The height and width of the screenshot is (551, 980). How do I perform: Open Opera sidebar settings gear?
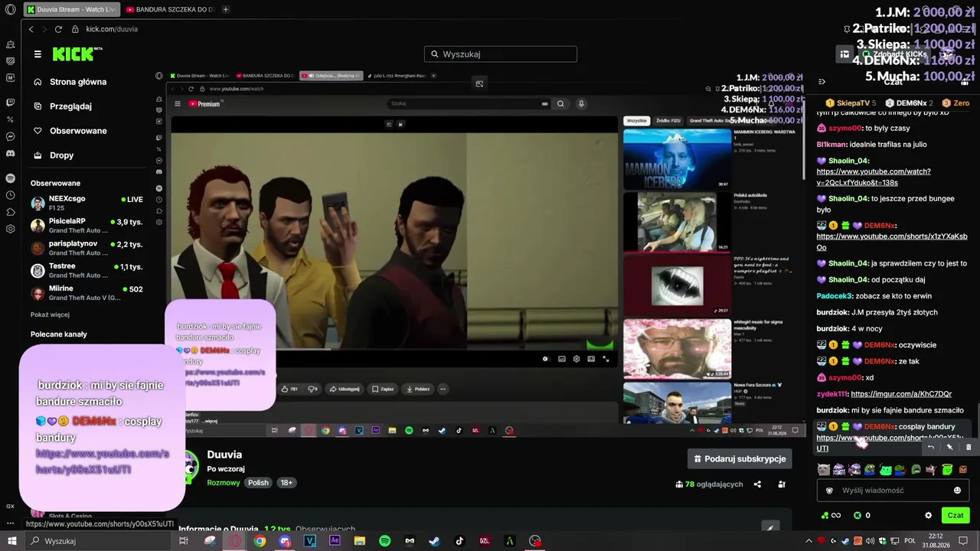pyautogui.click(x=10, y=229)
